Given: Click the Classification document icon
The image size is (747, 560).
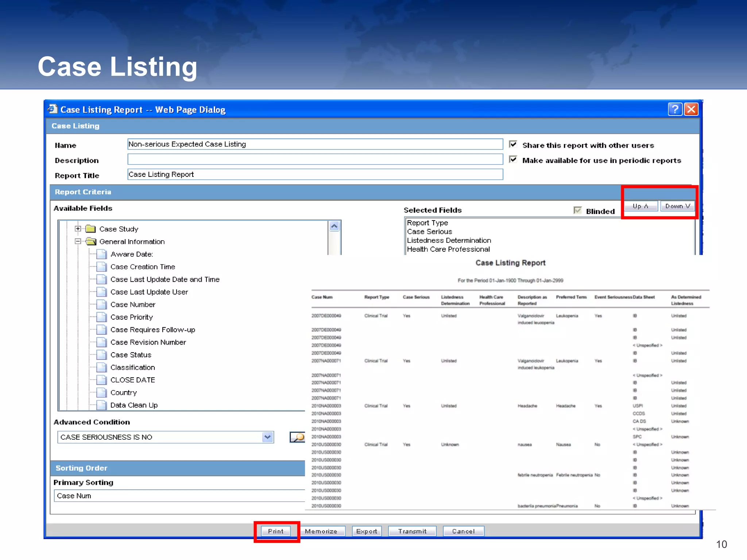Looking at the screenshot, I should coord(102,367).
